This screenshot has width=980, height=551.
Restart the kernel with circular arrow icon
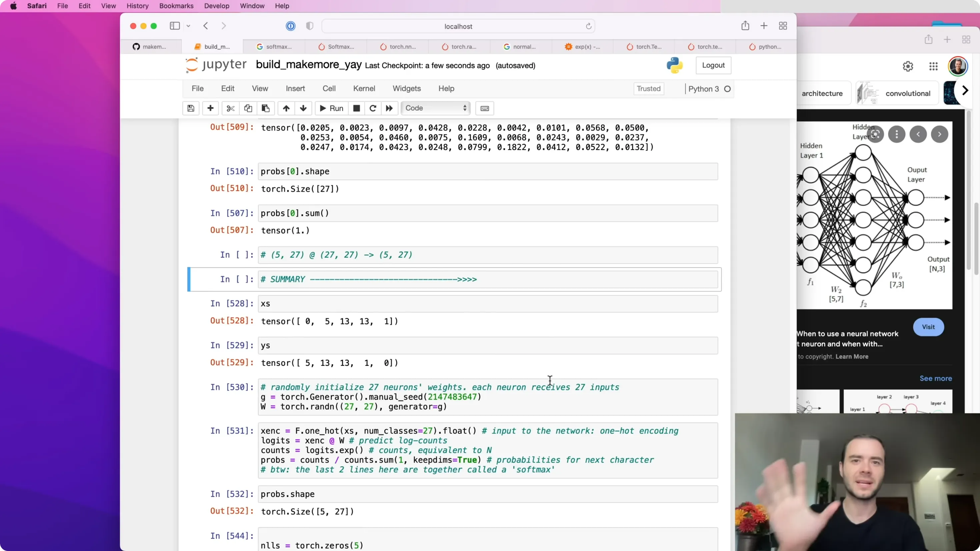pyautogui.click(x=373, y=108)
